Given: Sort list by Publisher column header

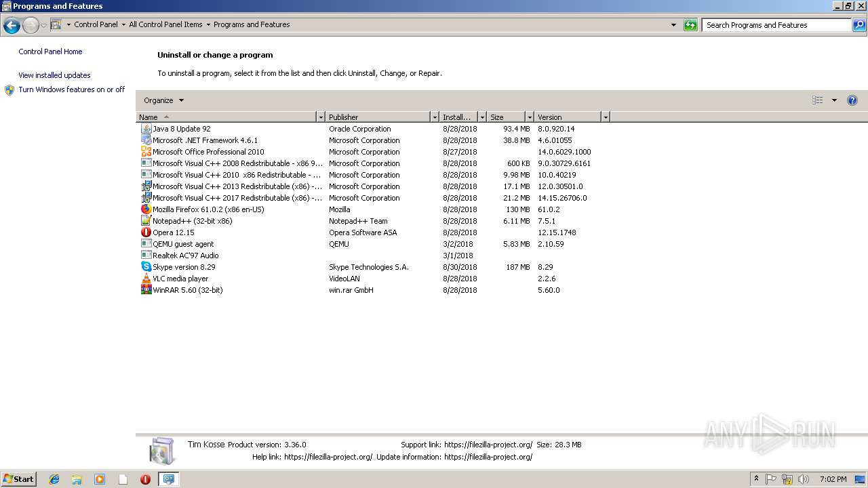Looking at the screenshot, I should pyautogui.click(x=378, y=117).
